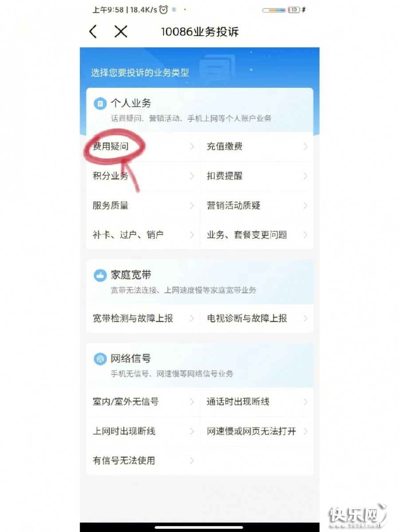Expand chevron beside 补卡、过户、销户
The image size is (399, 532).
pyautogui.click(x=192, y=235)
